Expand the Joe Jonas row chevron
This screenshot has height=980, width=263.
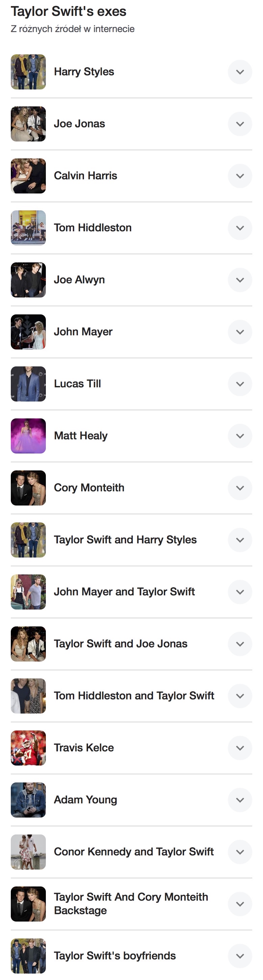(240, 124)
